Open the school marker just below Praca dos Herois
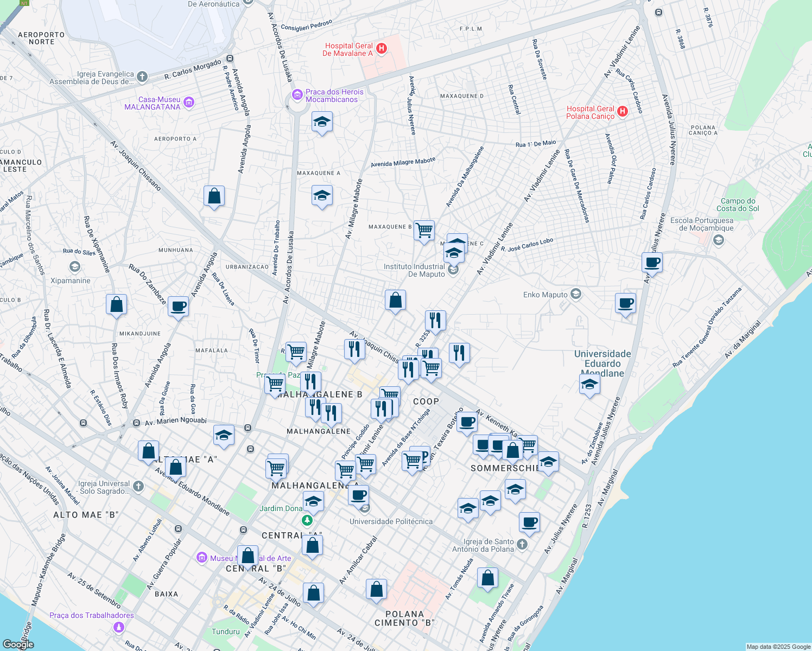The height and width of the screenshot is (651, 812). (322, 123)
